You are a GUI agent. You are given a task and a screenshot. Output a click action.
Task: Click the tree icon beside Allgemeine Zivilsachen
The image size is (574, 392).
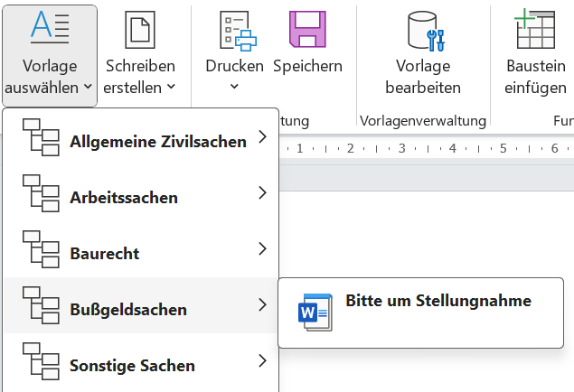click(40, 140)
